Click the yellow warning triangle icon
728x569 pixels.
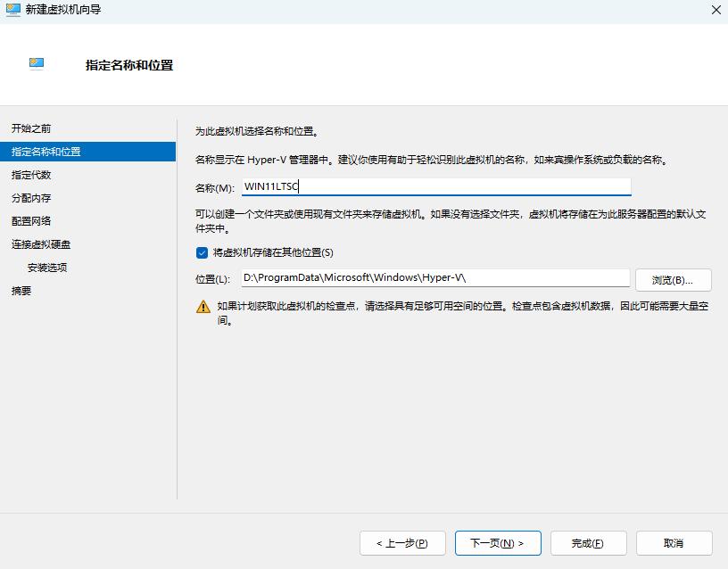point(203,307)
